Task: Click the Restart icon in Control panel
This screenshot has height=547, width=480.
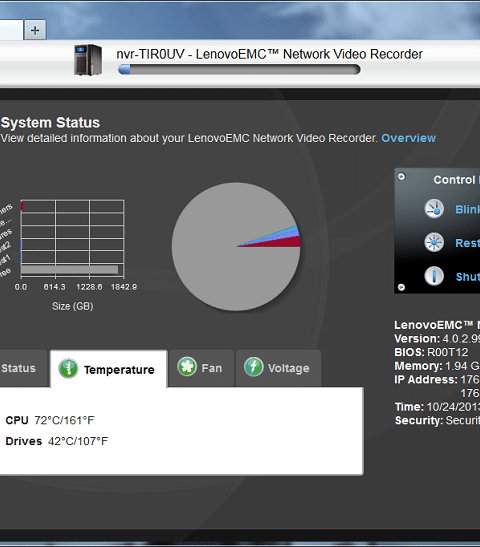Action: click(x=434, y=242)
